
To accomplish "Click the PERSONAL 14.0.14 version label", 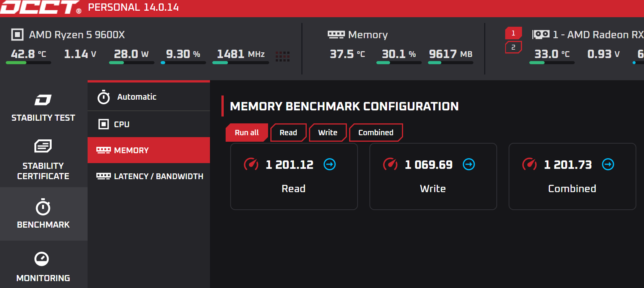I will click(133, 7).
